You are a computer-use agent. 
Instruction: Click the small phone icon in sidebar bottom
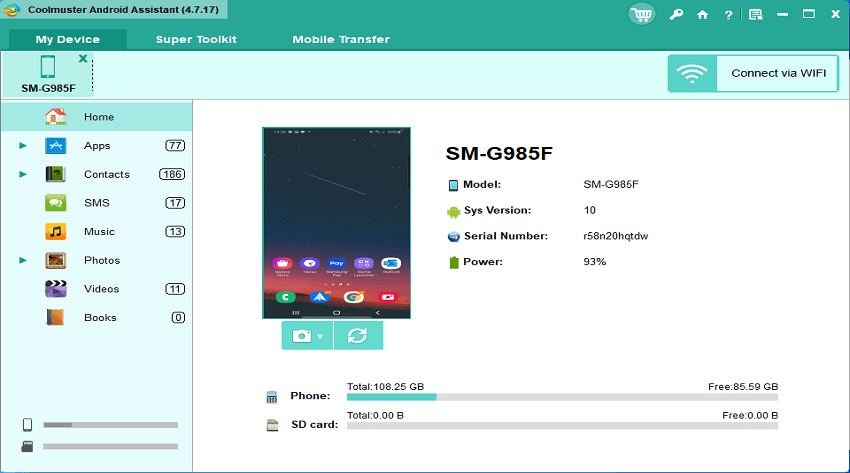pos(27,425)
